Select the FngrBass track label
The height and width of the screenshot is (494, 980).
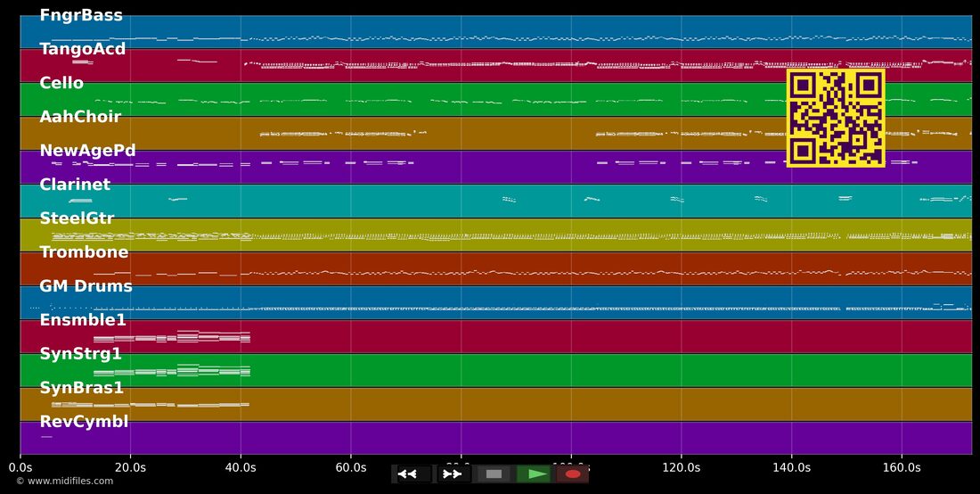(x=81, y=15)
